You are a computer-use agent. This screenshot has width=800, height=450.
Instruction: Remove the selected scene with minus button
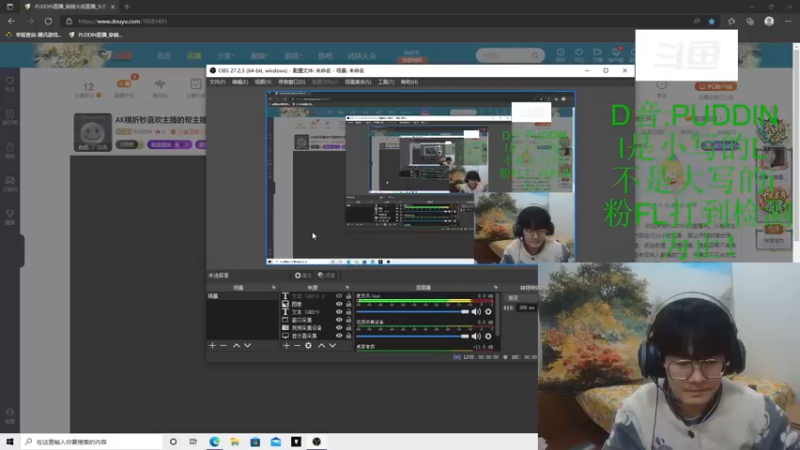223,345
